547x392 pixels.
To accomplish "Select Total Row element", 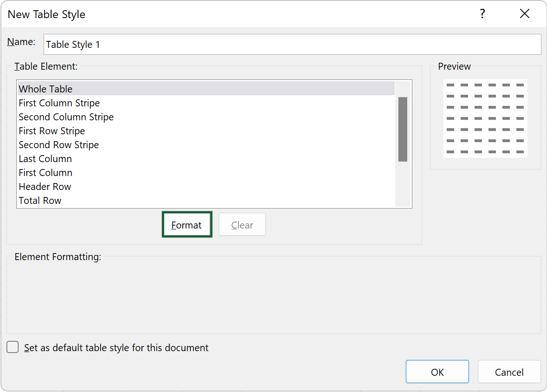I will click(x=40, y=201).
